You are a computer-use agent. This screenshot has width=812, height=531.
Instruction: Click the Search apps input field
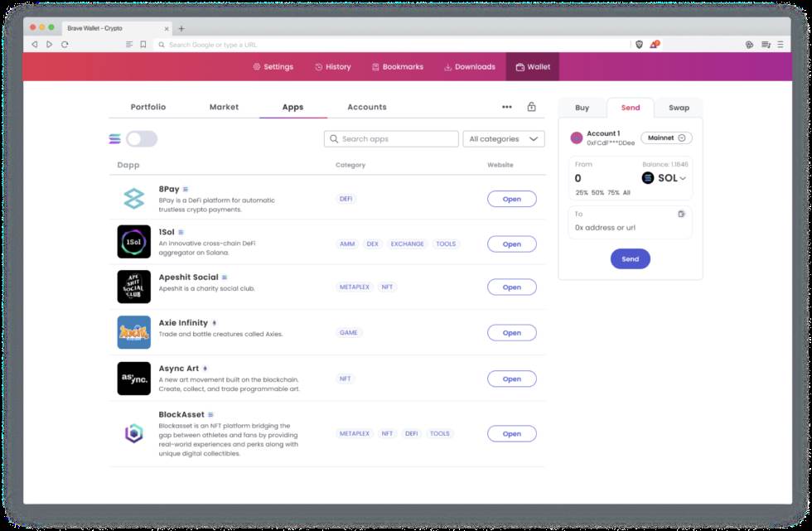(391, 138)
